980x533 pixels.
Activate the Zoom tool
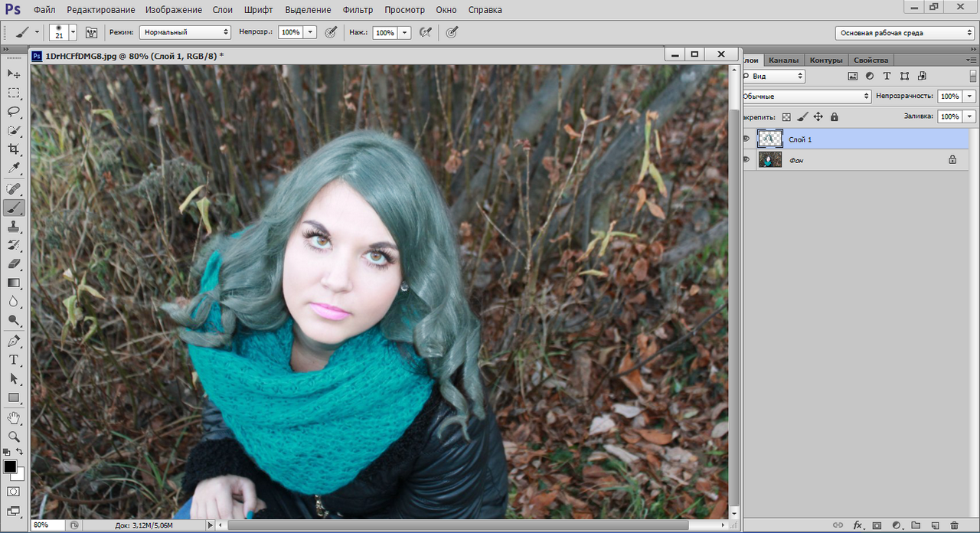(14, 437)
